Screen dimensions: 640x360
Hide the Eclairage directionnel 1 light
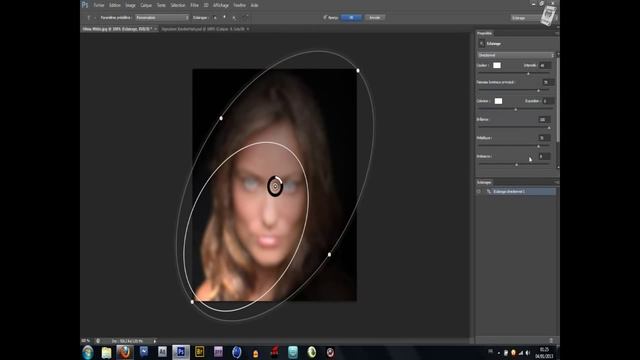click(x=479, y=191)
